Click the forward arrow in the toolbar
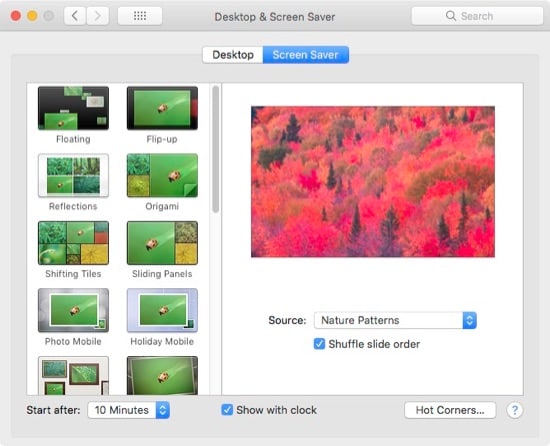The width and height of the screenshot is (550, 446). 98,16
